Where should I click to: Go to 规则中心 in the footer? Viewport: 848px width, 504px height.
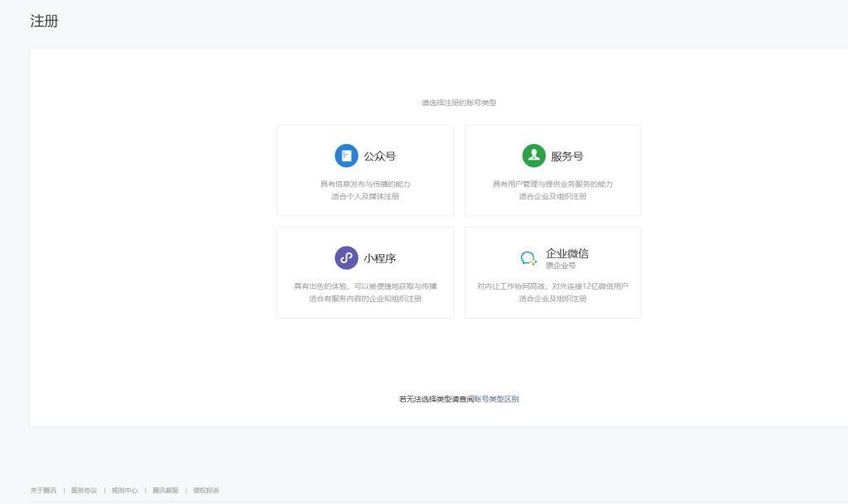[x=125, y=491]
